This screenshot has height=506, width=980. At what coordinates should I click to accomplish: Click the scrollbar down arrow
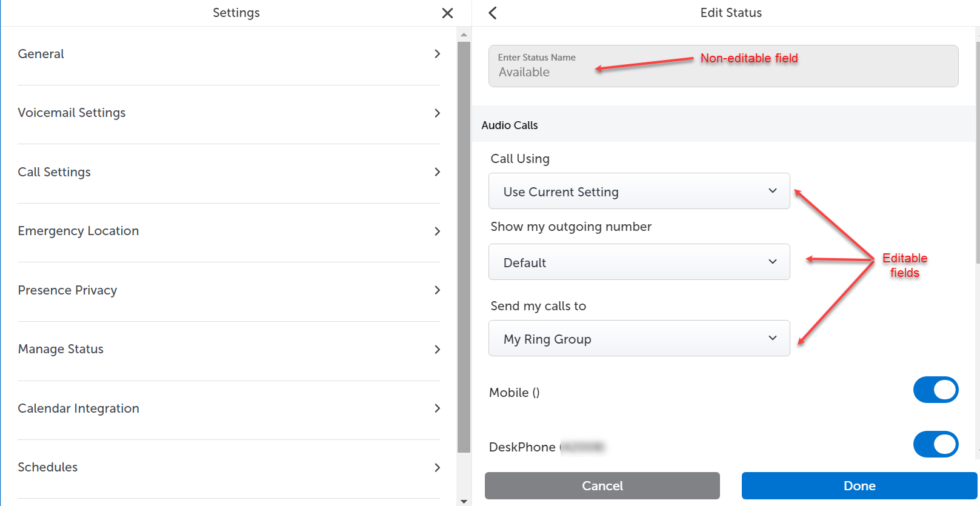[x=464, y=501]
